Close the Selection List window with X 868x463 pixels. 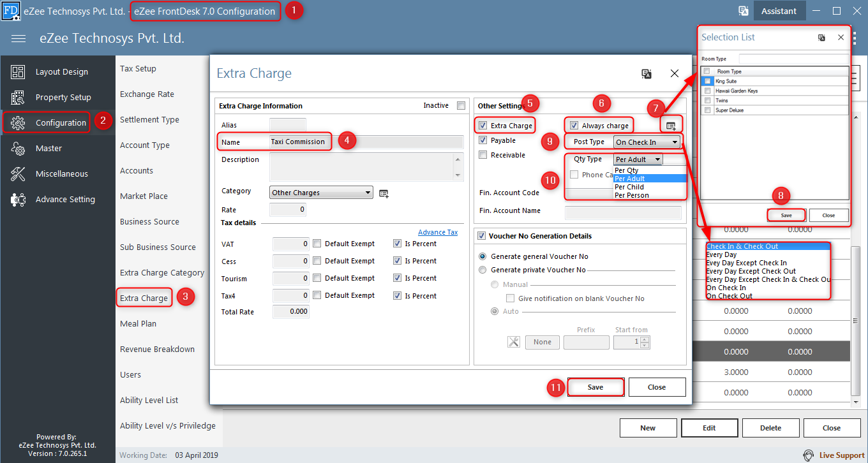[x=841, y=38]
